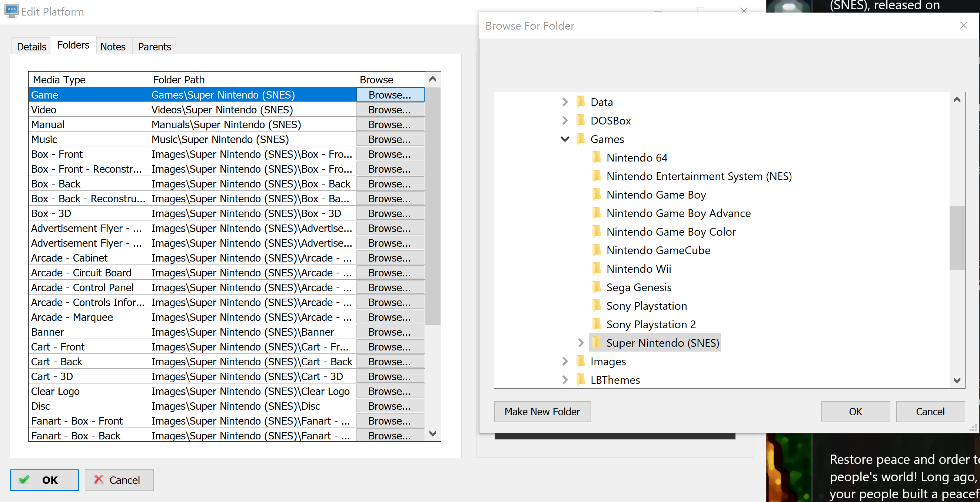Click the Media Type column header
This screenshot has width=980, height=502.
pos(89,80)
